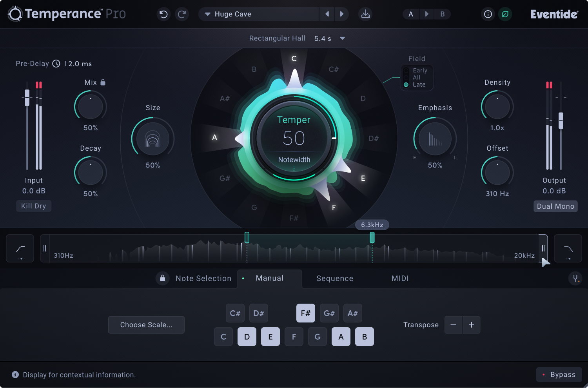Click the undo arrow icon

(163, 15)
